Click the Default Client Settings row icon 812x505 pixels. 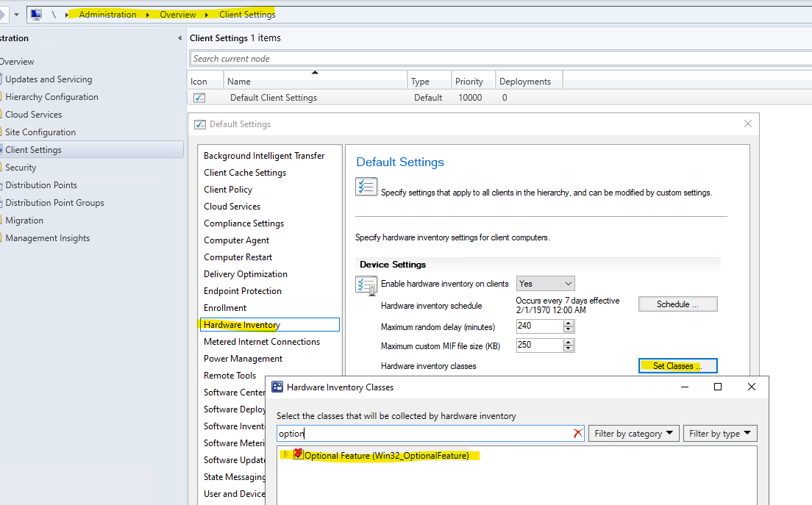point(199,97)
